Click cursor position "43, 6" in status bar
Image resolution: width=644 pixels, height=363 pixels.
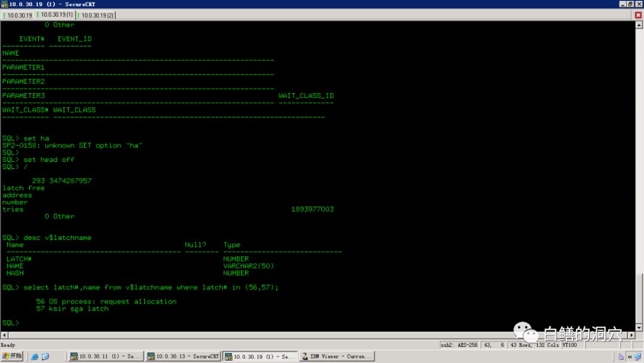pos(494,345)
